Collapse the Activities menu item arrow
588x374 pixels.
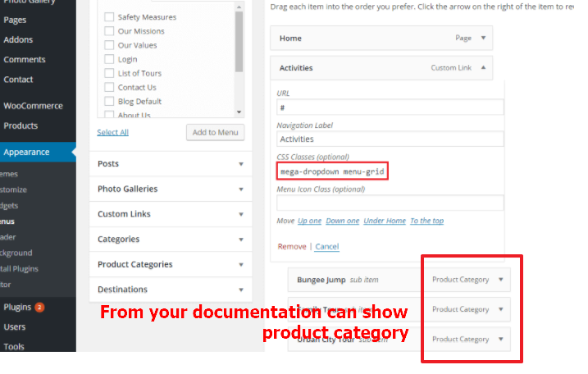click(x=483, y=67)
